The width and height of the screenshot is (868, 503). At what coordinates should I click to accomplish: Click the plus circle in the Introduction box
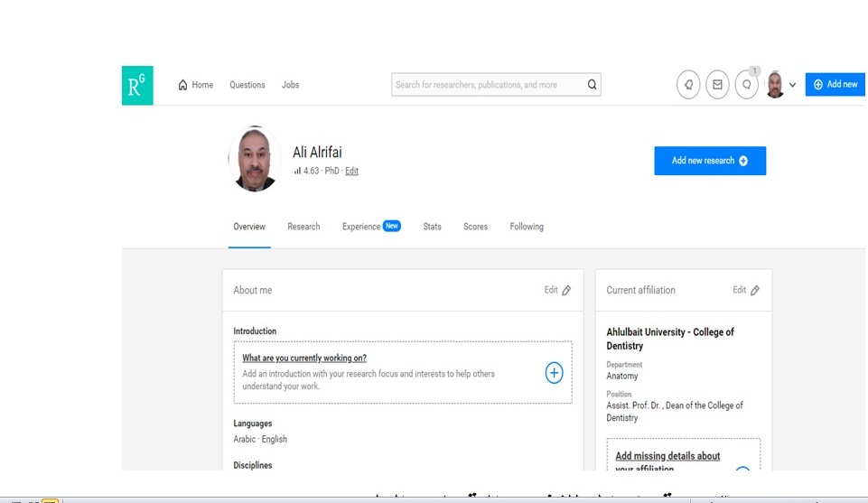coord(554,373)
